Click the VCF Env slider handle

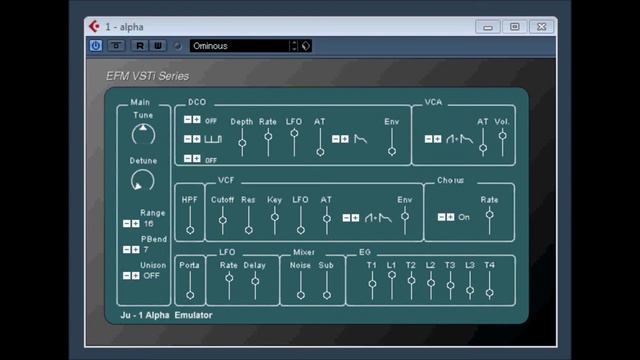pyautogui.click(x=405, y=216)
